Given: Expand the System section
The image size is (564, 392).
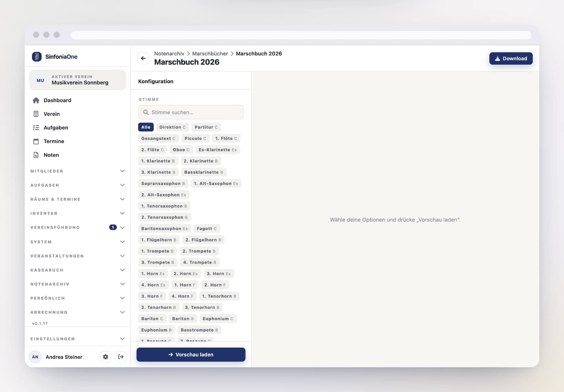Looking at the screenshot, I should tap(78, 242).
